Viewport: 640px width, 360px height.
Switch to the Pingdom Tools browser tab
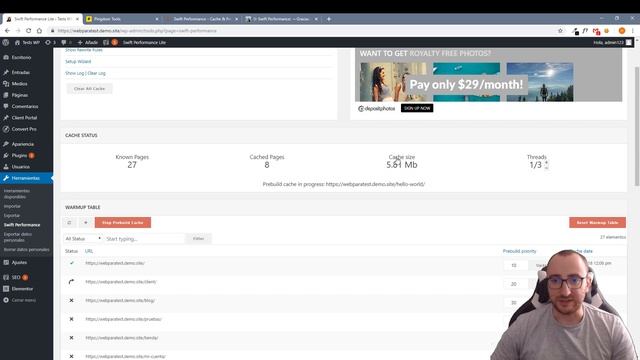(x=122, y=19)
